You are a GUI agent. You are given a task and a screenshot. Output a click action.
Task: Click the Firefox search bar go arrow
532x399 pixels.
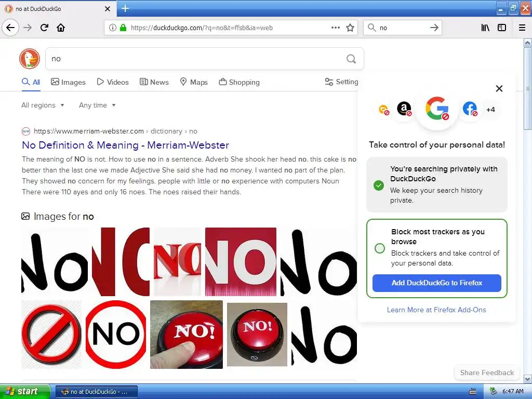(434, 28)
